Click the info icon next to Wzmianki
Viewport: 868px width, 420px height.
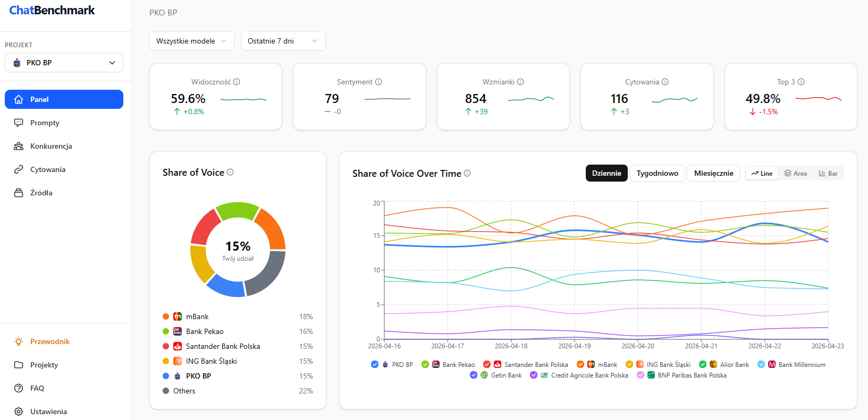click(x=520, y=82)
